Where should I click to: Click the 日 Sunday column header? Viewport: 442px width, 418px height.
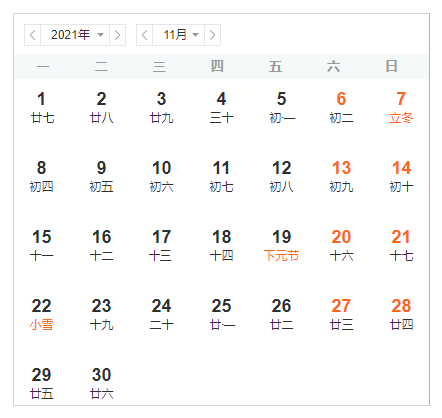point(391,66)
